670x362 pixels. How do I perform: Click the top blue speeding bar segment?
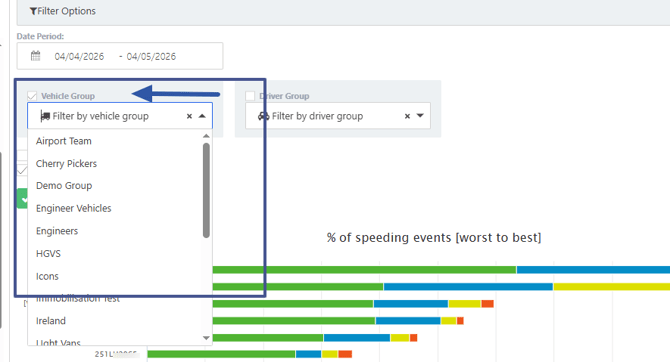pyautogui.click(x=593, y=270)
